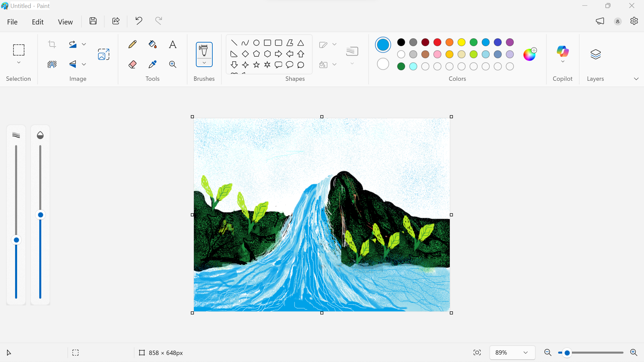The width and height of the screenshot is (644, 362).
Task: Select the Magnifier tool
Action: (x=173, y=64)
